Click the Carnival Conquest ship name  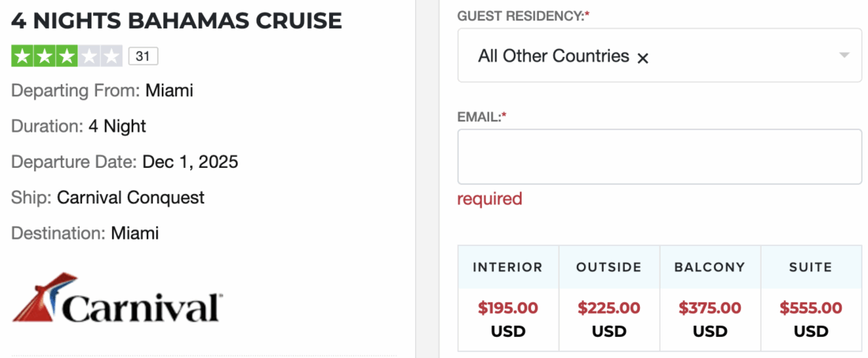pyautogui.click(x=130, y=197)
